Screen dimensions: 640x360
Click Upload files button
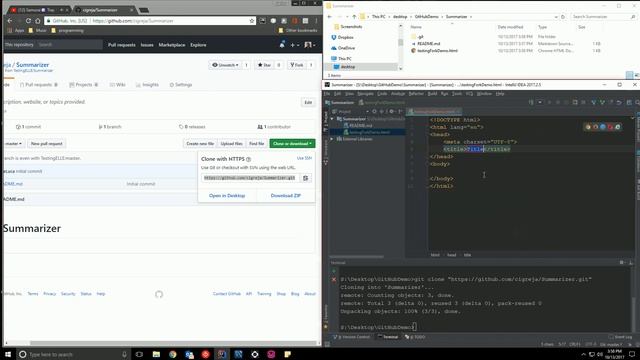(231, 144)
